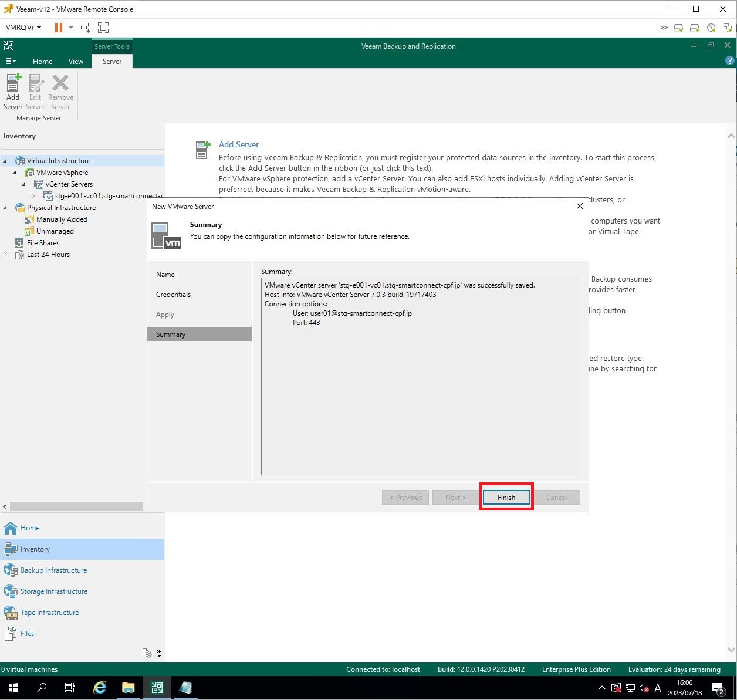The height and width of the screenshot is (700, 737).
Task: Open the Veeam main hamburger menu
Action: [x=11, y=61]
